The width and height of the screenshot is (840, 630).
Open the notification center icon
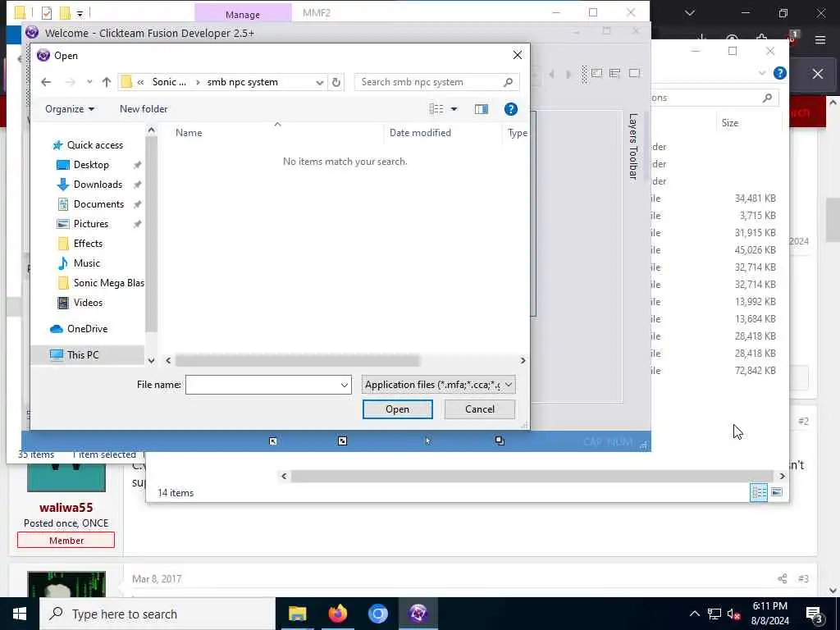click(x=815, y=614)
